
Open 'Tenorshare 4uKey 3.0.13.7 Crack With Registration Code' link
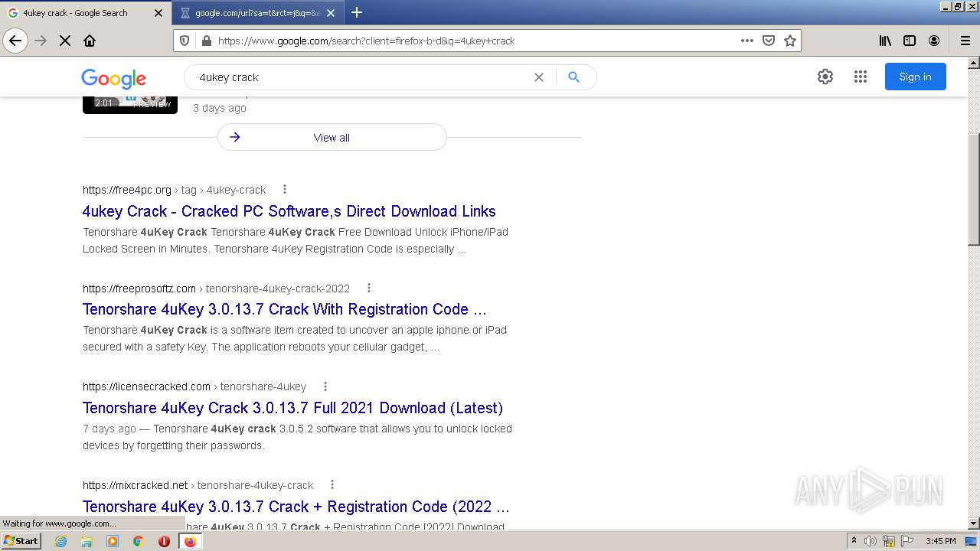coord(284,309)
